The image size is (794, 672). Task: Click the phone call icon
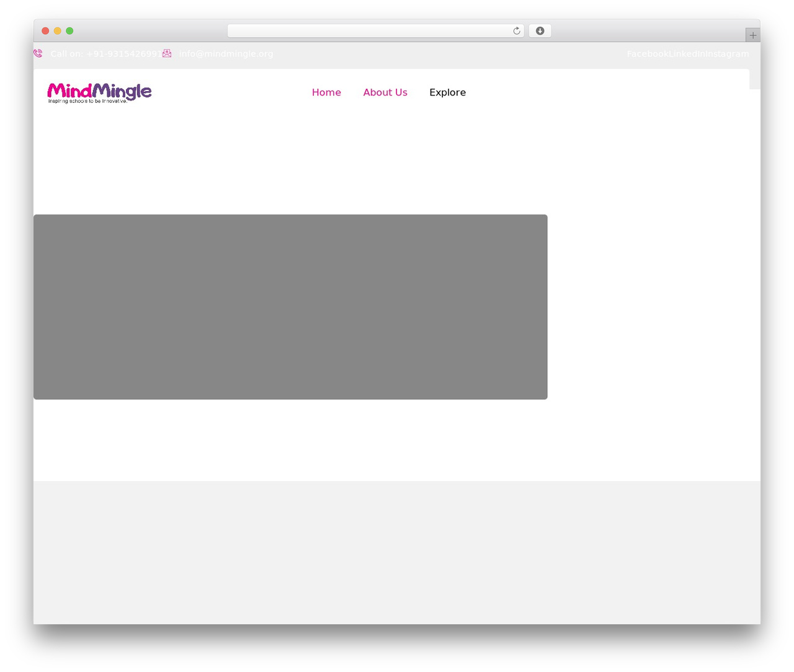tap(38, 53)
